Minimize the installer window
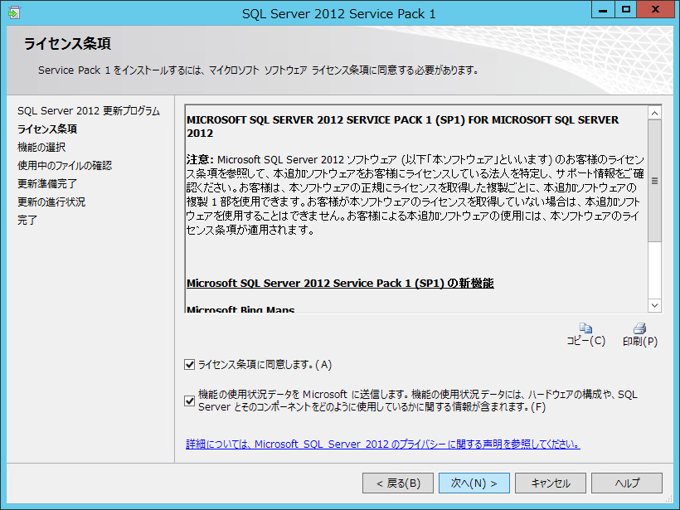This screenshot has height=510, width=680. point(603,10)
